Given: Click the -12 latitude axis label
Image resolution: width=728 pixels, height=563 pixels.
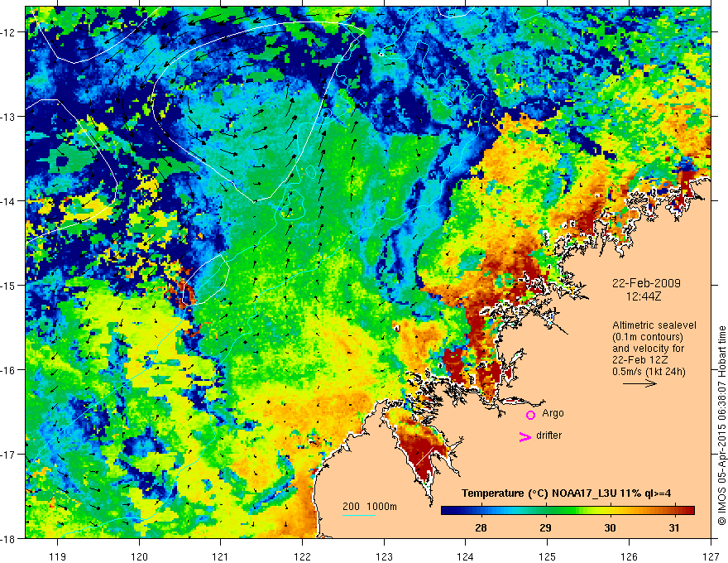Looking at the screenshot, I should 9,32.
